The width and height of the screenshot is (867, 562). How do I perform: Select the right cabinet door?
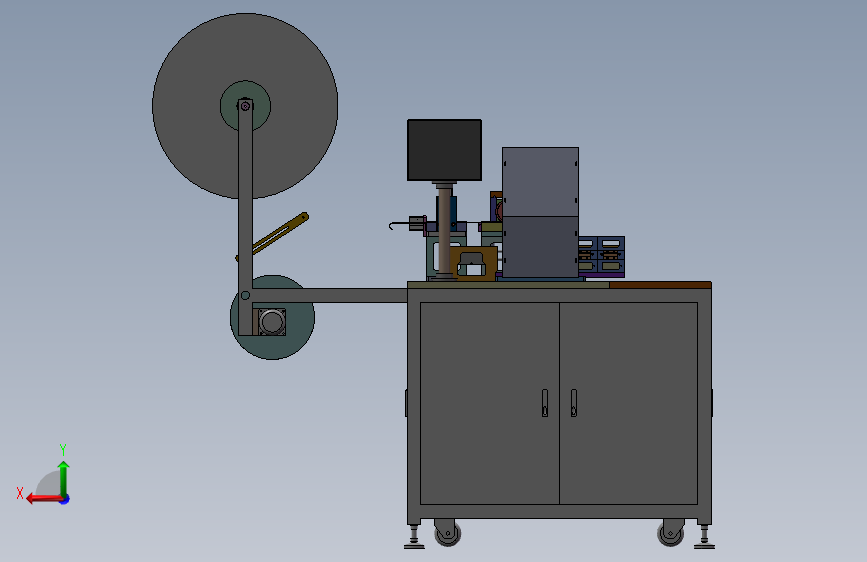pyautogui.click(x=629, y=403)
